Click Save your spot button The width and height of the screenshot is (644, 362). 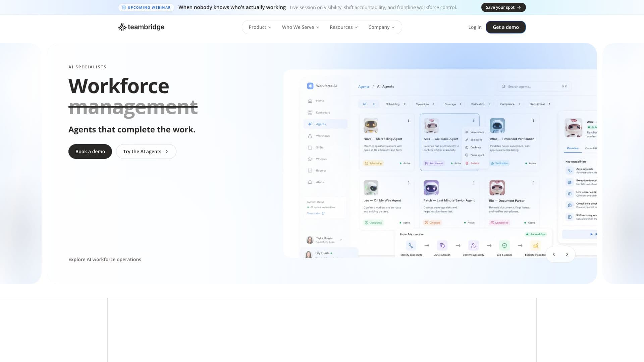click(503, 7)
